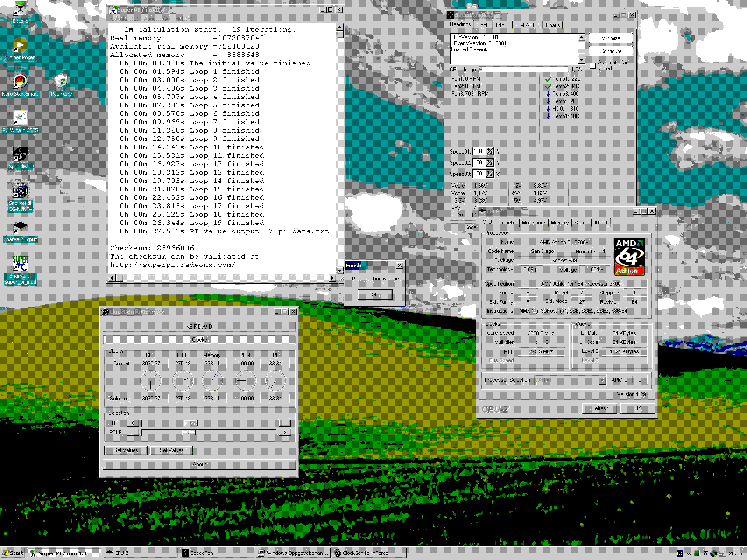
Task: Click the Fan3: 7031 RPM reading
Action: [x=470, y=94]
